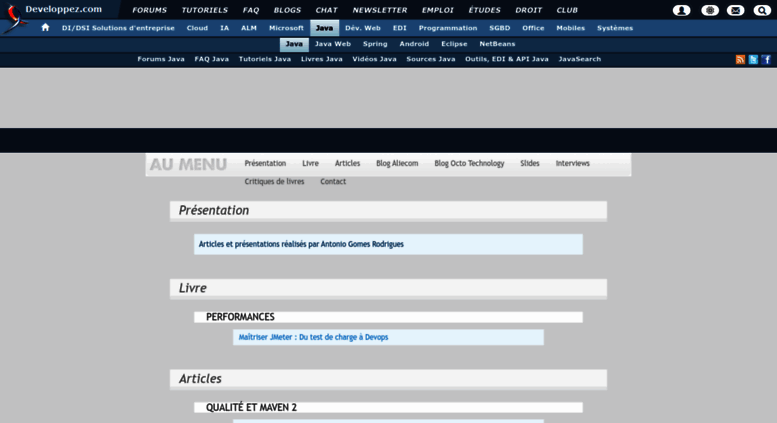The width and height of the screenshot is (777, 423).
Task: Select the Dév. Web section
Action: pos(363,28)
